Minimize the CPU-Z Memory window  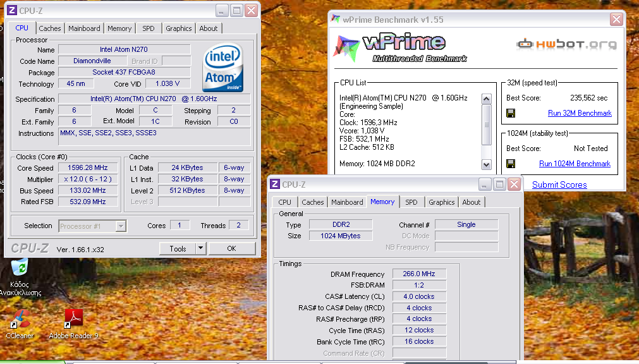click(485, 185)
